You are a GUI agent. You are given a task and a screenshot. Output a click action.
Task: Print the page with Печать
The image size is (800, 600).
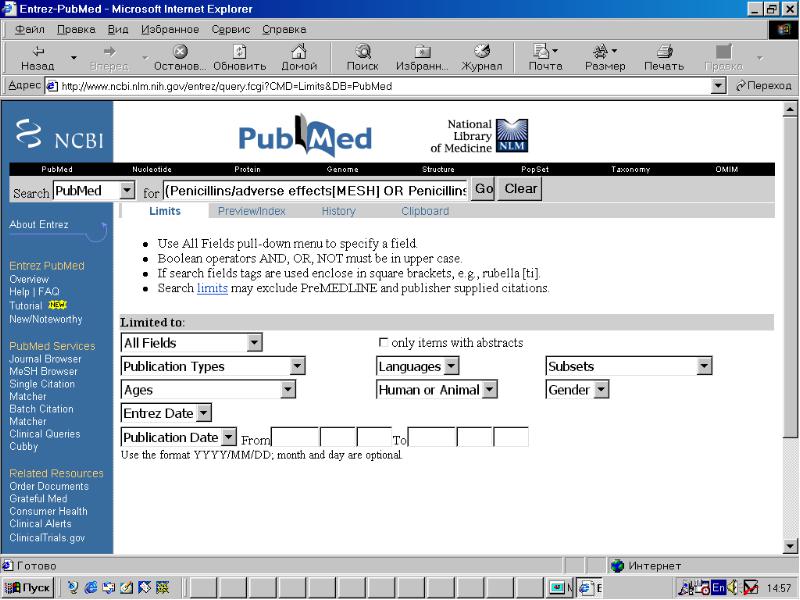(664, 58)
